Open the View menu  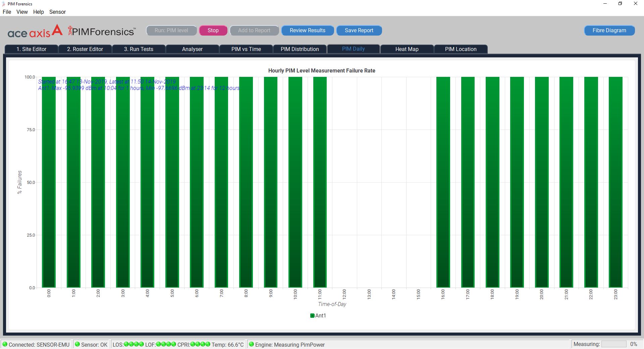22,12
